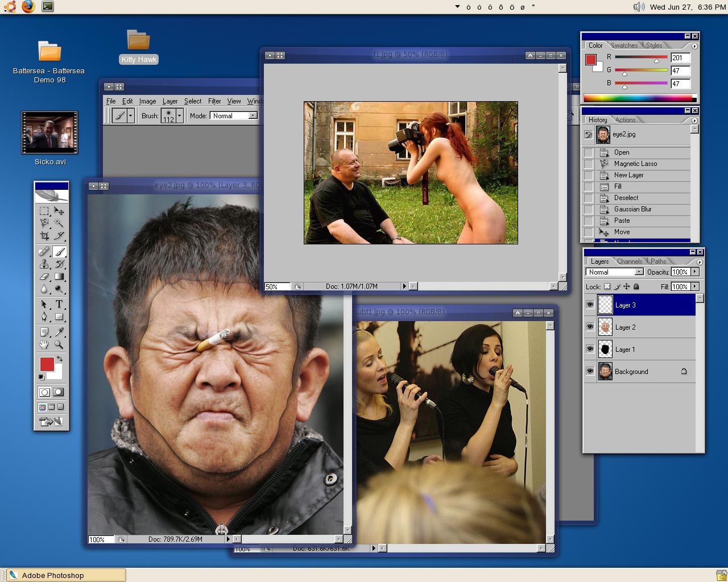Select the Eyedropper tool
728x582 pixels.
click(x=59, y=332)
